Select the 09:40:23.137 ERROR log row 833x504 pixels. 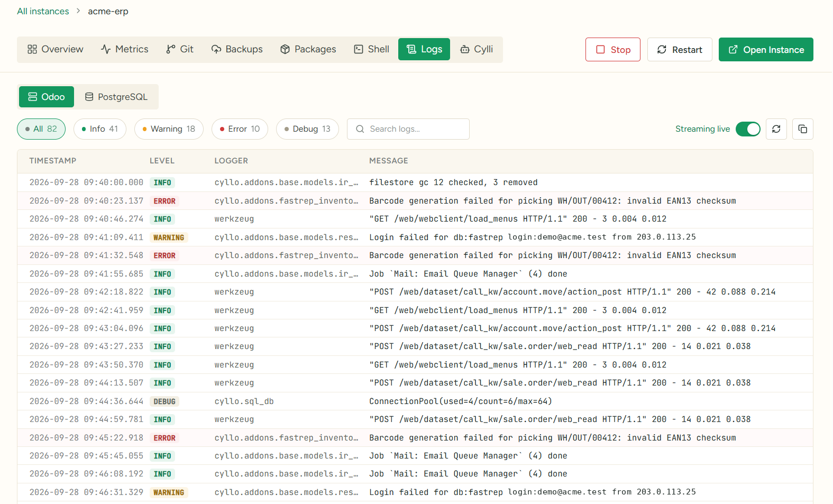pyautogui.click(x=415, y=201)
